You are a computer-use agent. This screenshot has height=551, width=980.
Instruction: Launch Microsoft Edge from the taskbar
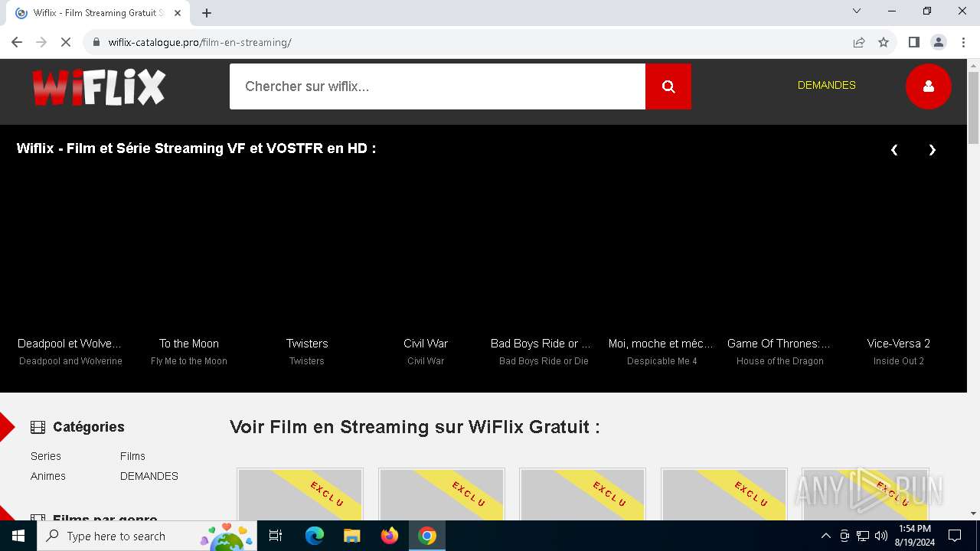click(315, 536)
